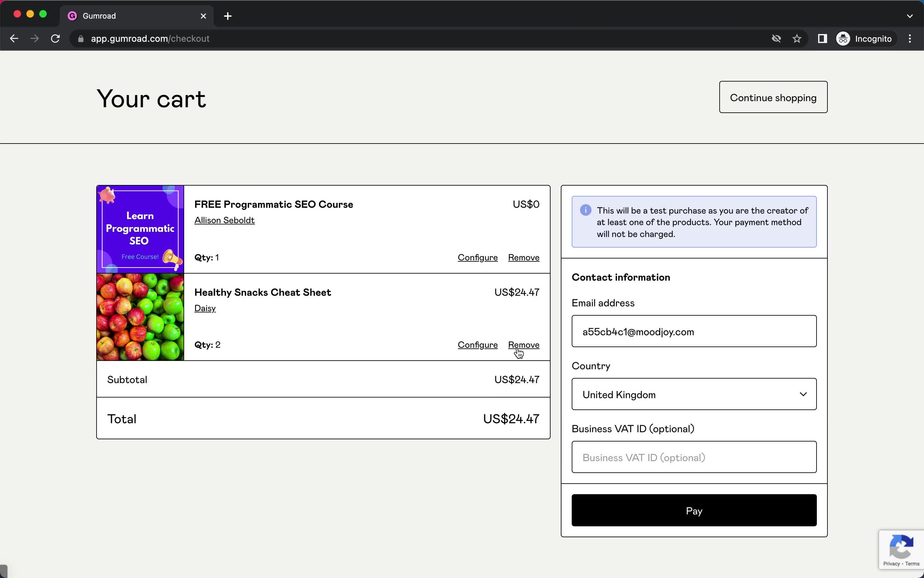Reload the Gumroad checkout page
The width and height of the screenshot is (924, 578).
56,39
